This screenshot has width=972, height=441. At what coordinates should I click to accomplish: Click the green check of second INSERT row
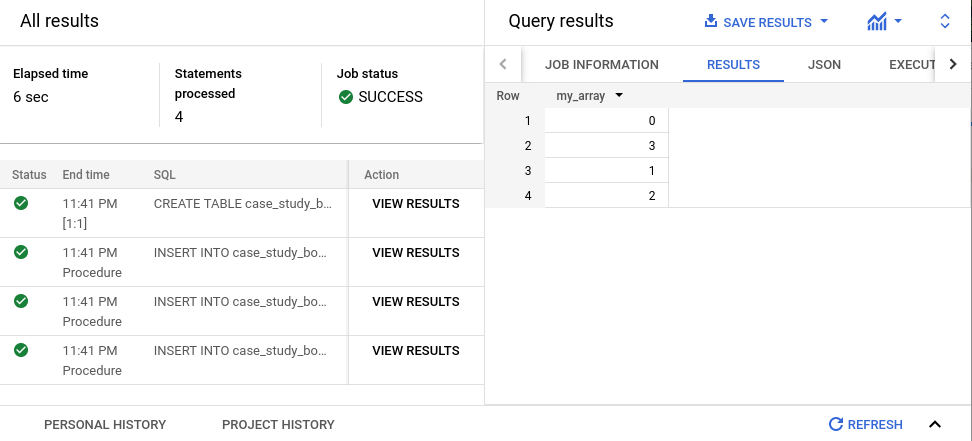(21, 301)
